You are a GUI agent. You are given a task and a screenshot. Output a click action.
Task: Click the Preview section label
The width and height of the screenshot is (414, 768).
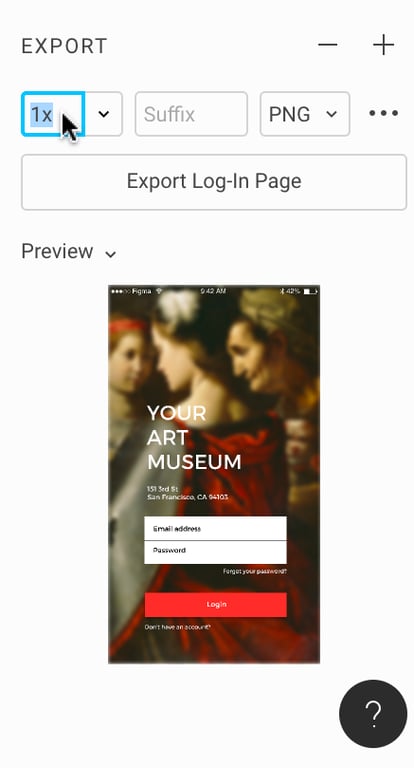click(x=57, y=251)
